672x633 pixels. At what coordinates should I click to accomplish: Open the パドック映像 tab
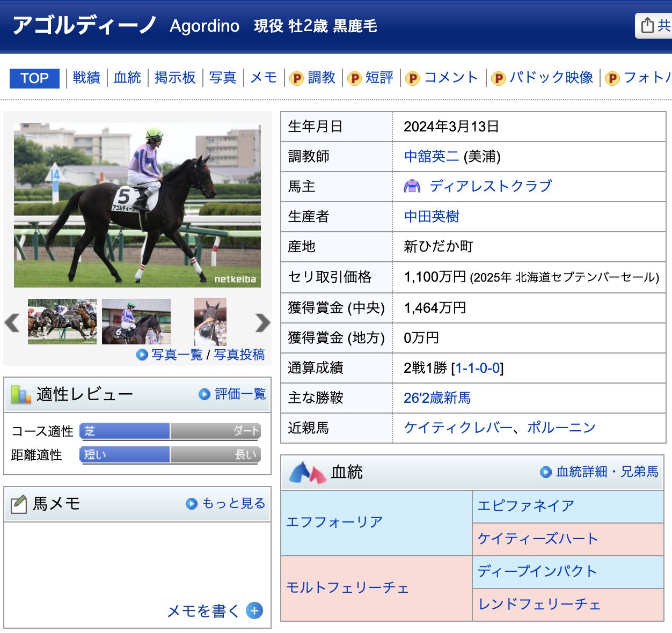click(x=551, y=78)
